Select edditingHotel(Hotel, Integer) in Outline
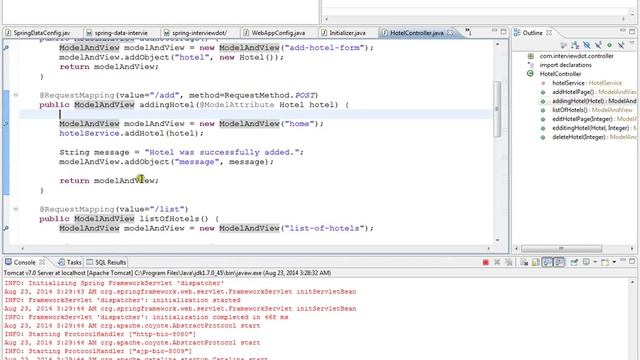The image size is (640, 360). (594, 128)
